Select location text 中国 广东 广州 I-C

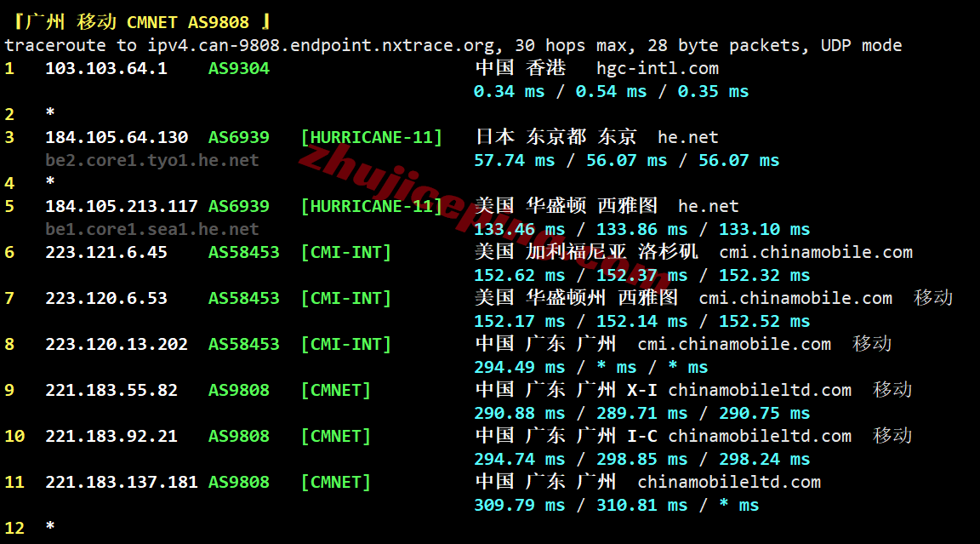(567, 436)
